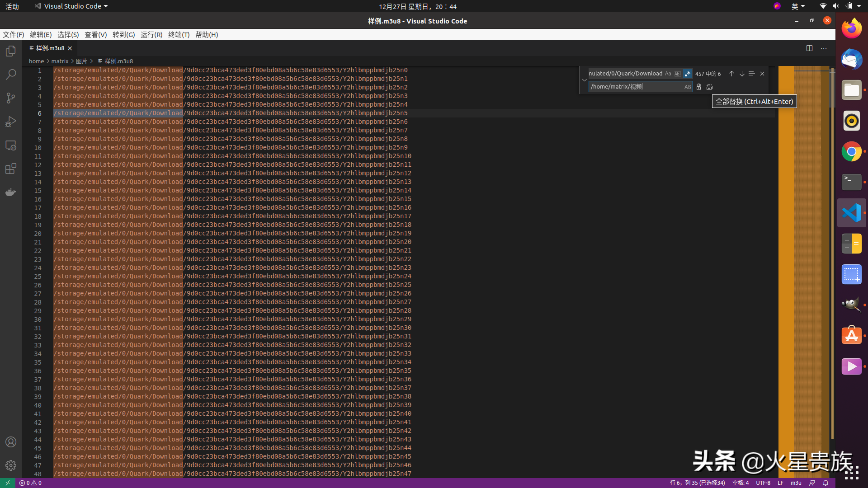Click the m3u language mode status
Viewport: 868px width, 488px height.
click(796, 483)
